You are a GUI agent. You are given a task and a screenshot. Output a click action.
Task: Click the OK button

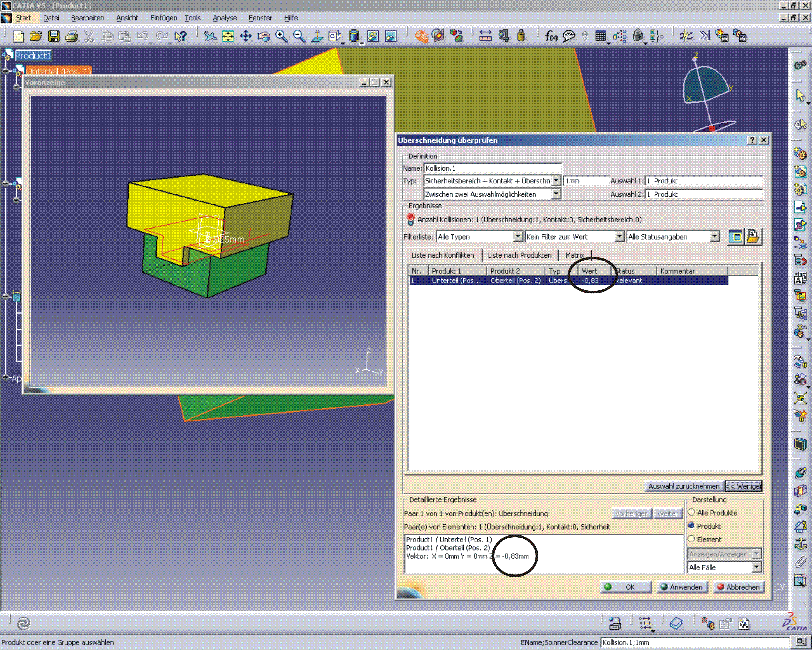[x=626, y=587]
